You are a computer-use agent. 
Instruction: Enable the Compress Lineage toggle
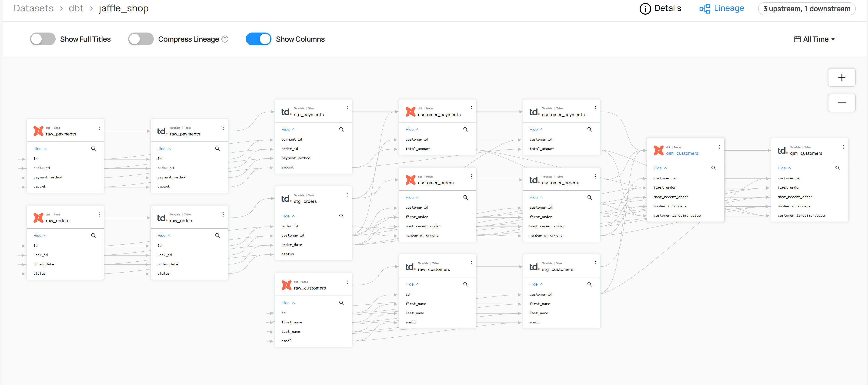point(141,39)
